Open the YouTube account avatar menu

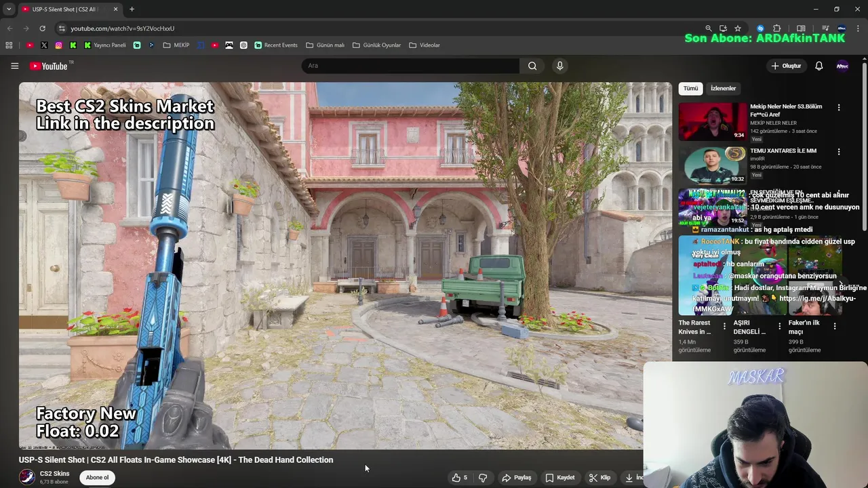(842, 66)
